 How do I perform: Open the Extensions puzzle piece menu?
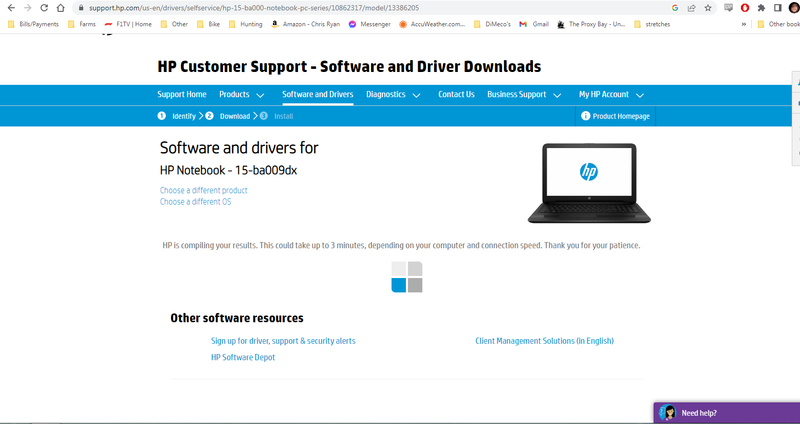pos(761,8)
